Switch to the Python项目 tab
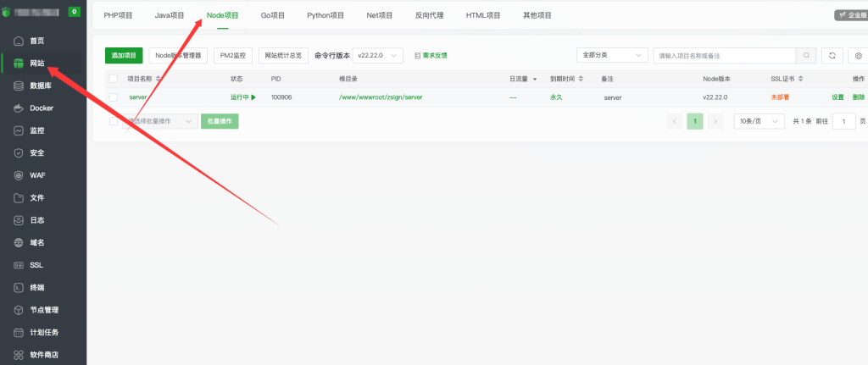Screen dimensions: 868x365 point(325,15)
